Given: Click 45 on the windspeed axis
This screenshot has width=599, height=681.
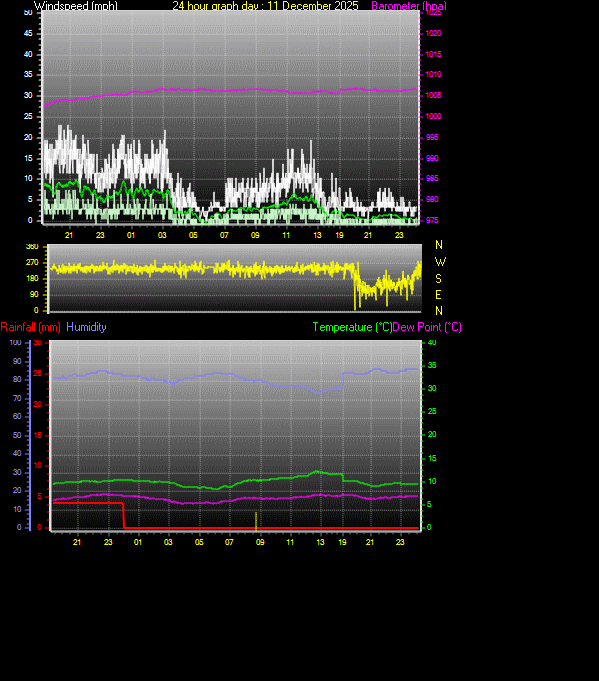Looking at the screenshot, I should point(28,33).
